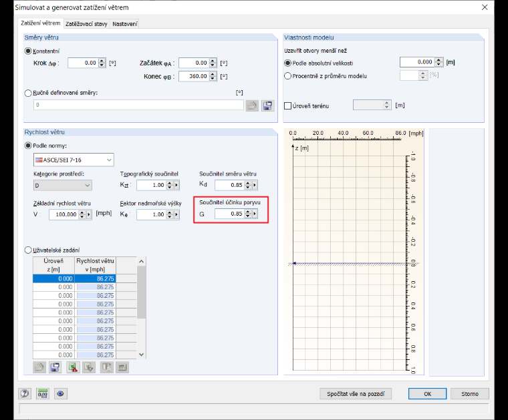Click the table scrollbar up arrow
The width and height of the screenshot is (508, 420).
141,261
